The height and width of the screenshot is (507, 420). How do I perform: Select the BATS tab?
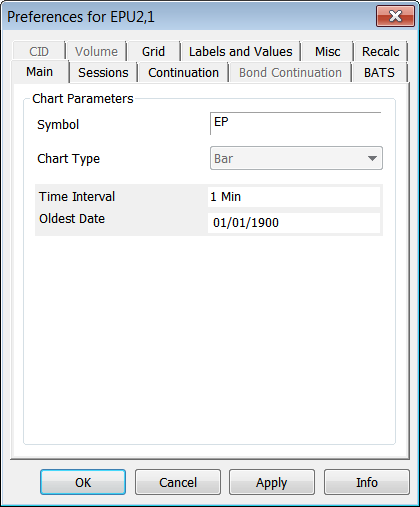click(x=379, y=72)
